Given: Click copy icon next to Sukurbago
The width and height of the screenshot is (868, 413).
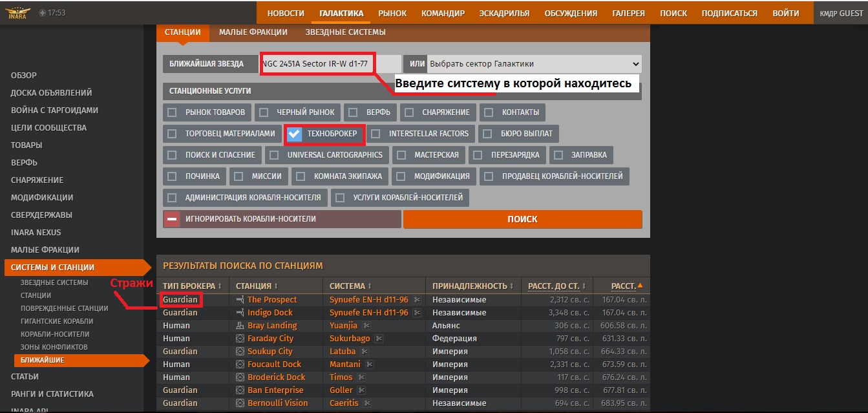Looking at the screenshot, I should tap(379, 339).
